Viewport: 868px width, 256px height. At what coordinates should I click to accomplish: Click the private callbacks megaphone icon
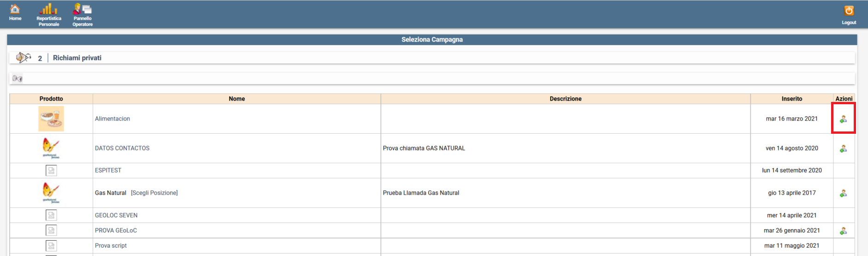point(23,58)
